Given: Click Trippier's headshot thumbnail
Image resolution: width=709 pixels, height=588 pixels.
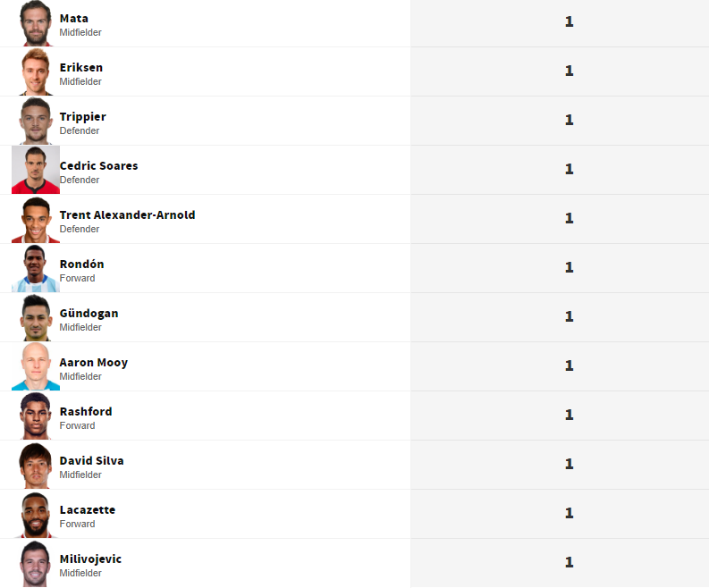Looking at the screenshot, I should tap(36, 122).
